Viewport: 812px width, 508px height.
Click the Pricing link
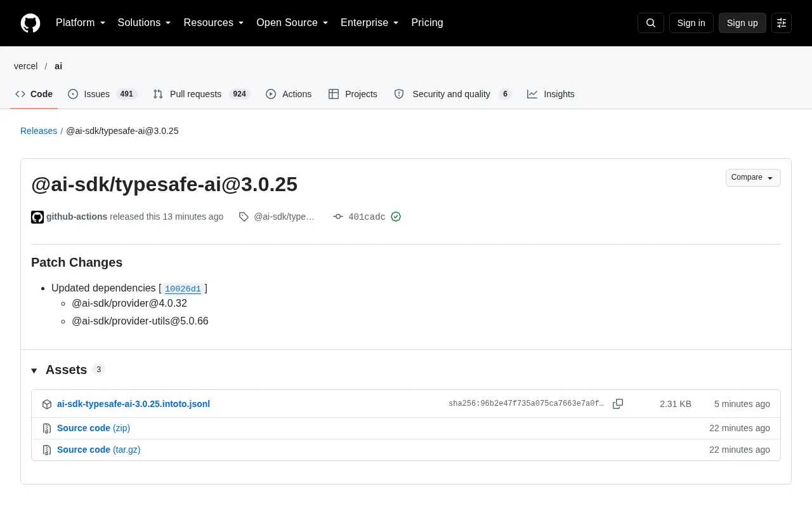point(427,23)
